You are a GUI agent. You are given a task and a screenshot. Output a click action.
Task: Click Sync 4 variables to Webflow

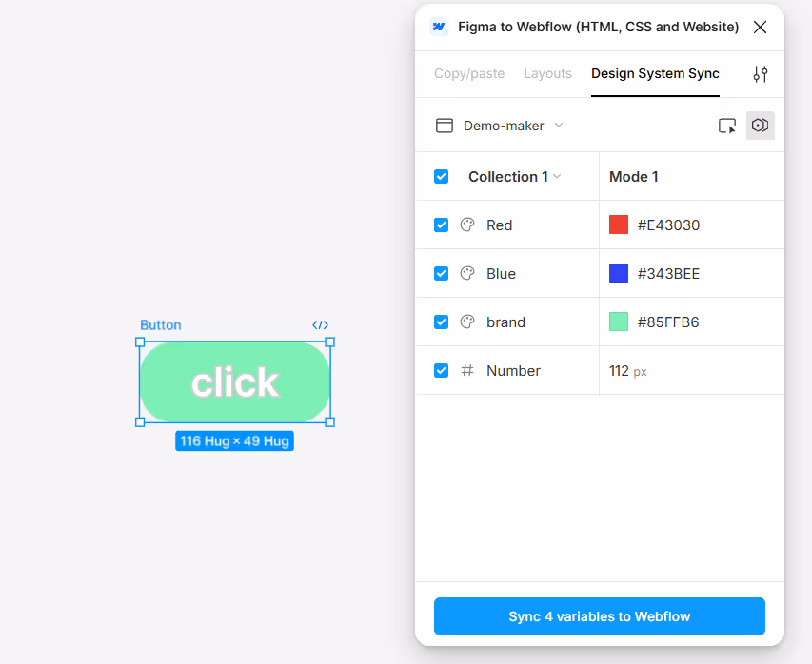pyautogui.click(x=599, y=616)
